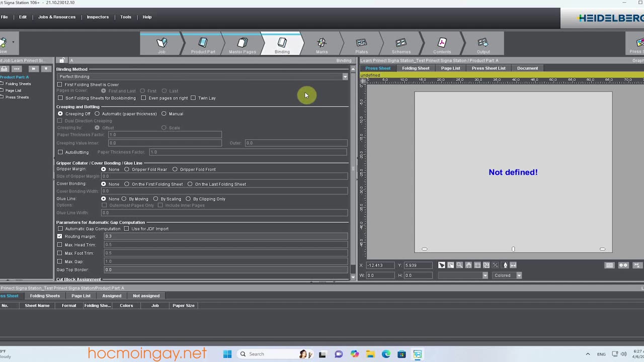Open the Output workflow step
644x362 pixels.
coord(483,44)
